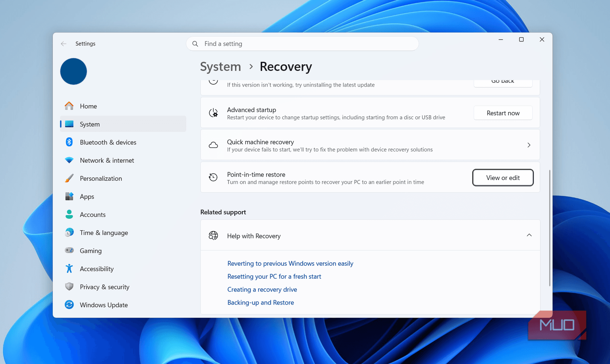The height and width of the screenshot is (364, 610).
Task: Collapse the Help with Recovery section
Action: [529, 235]
